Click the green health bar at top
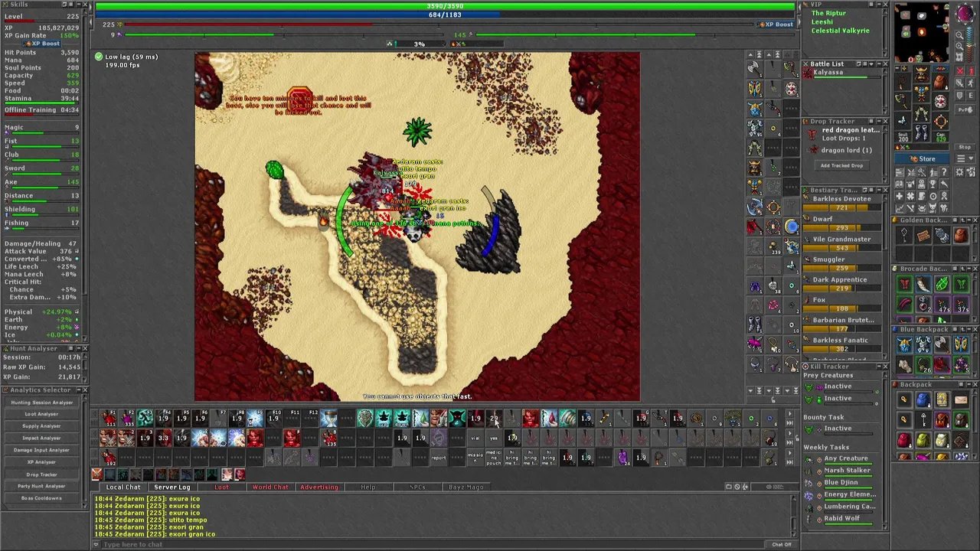The image size is (980, 551). (x=445, y=6)
